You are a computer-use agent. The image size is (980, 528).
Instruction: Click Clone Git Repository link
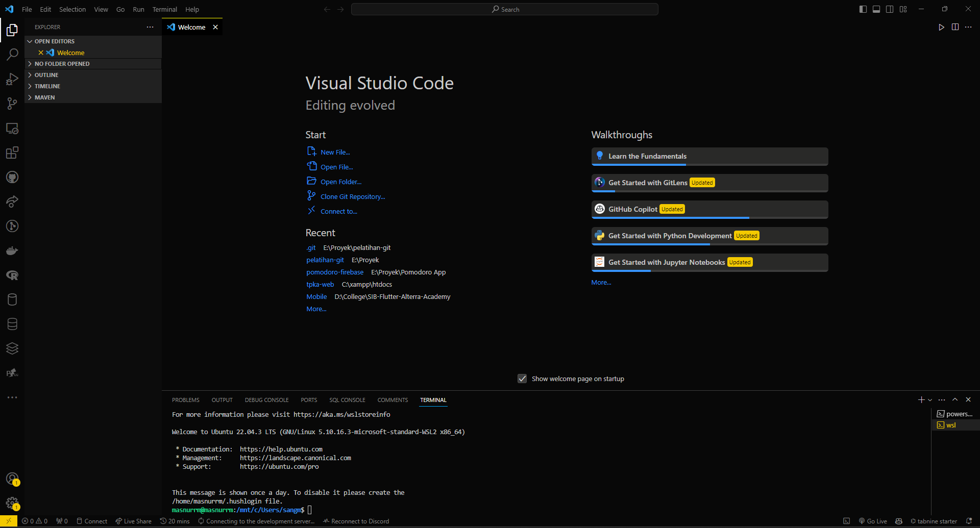click(x=353, y=196)
